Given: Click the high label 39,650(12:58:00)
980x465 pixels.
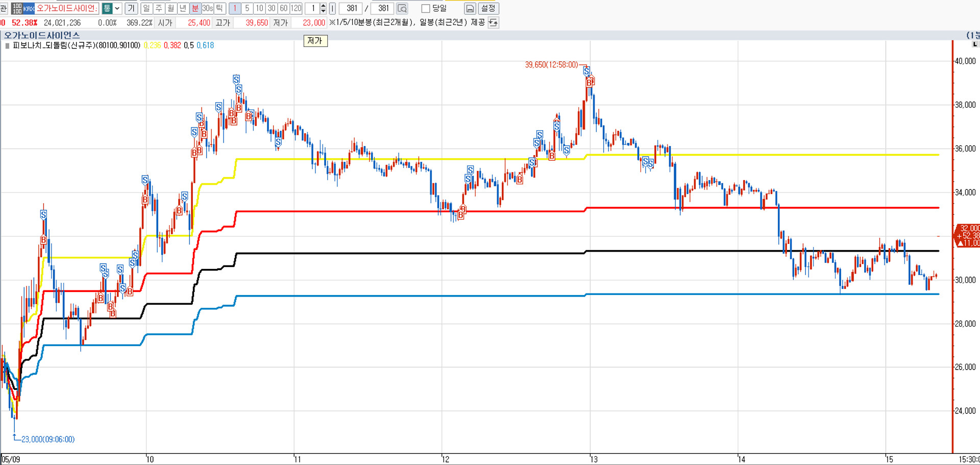Looking at the screenshot, I should [x=551, y=65].
